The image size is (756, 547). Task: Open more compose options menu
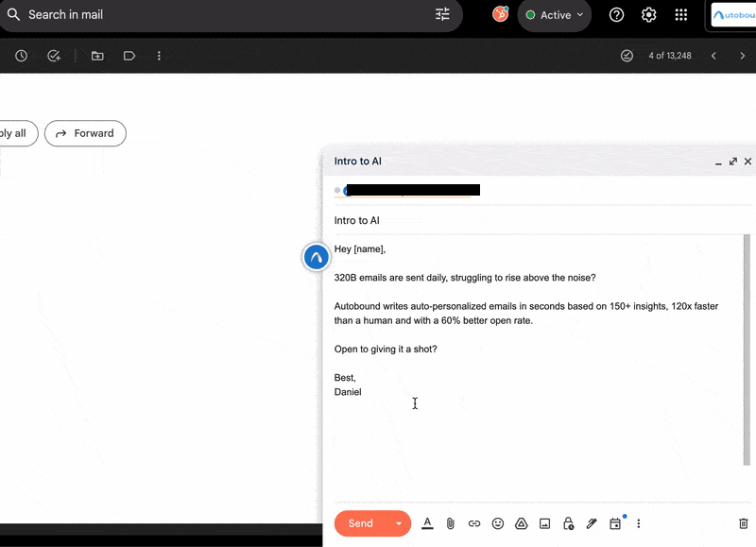[x=639, y=523]
